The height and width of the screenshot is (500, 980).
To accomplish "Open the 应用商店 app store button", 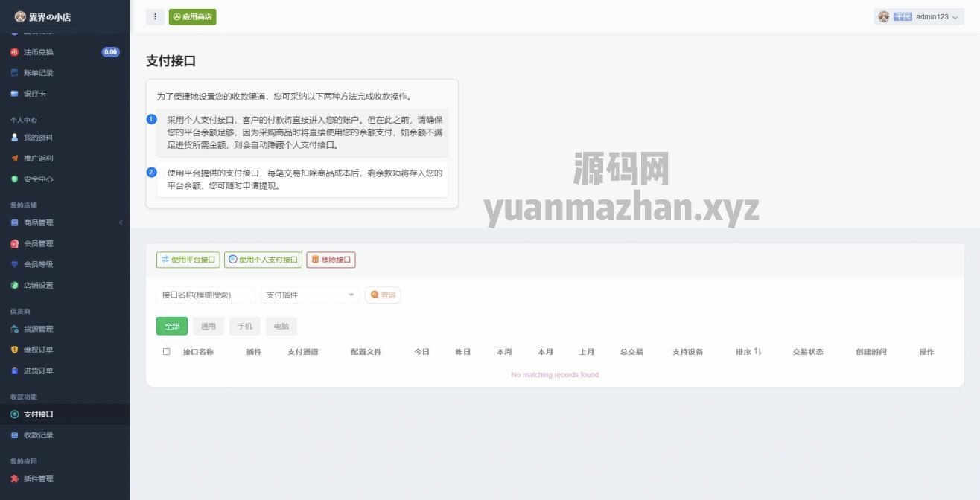I will (x=192, y=16).
